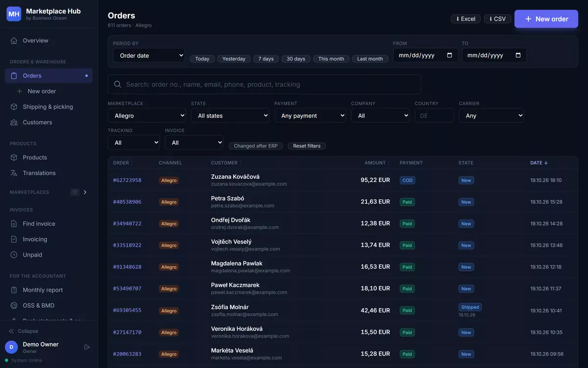Select the 30 days period chip
The width and height of the screenshot is (588, 368).
pyautogui.click(x=296, y=59)
